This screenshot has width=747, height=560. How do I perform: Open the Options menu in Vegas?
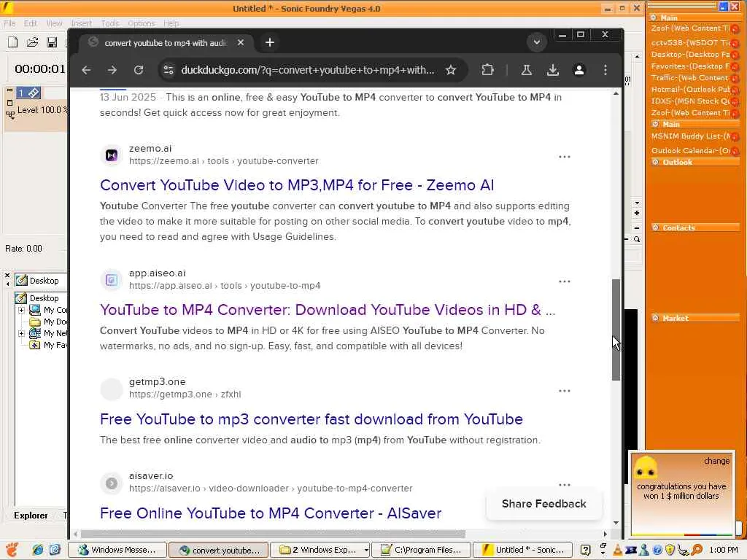click(142, 23)
